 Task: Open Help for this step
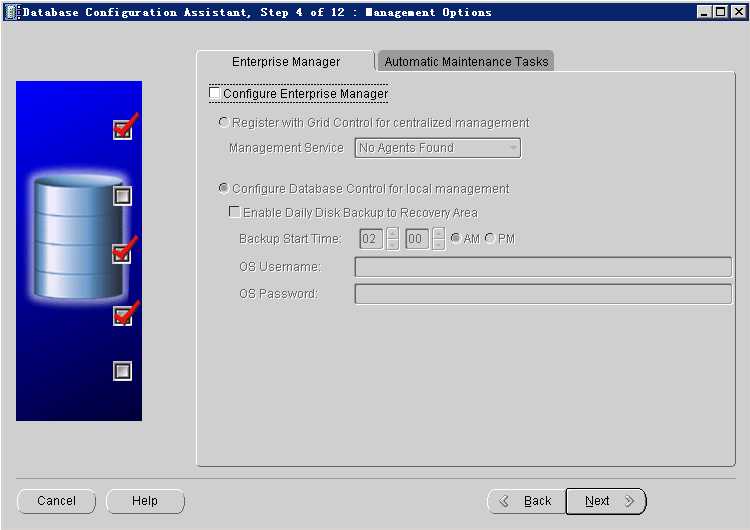(145, 501)
